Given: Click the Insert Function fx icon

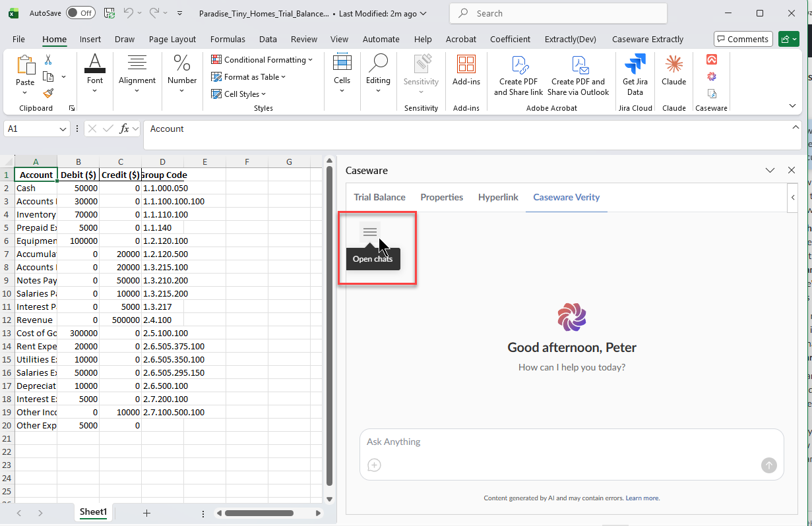Looking at the screenshot, I should click(124, 129).
